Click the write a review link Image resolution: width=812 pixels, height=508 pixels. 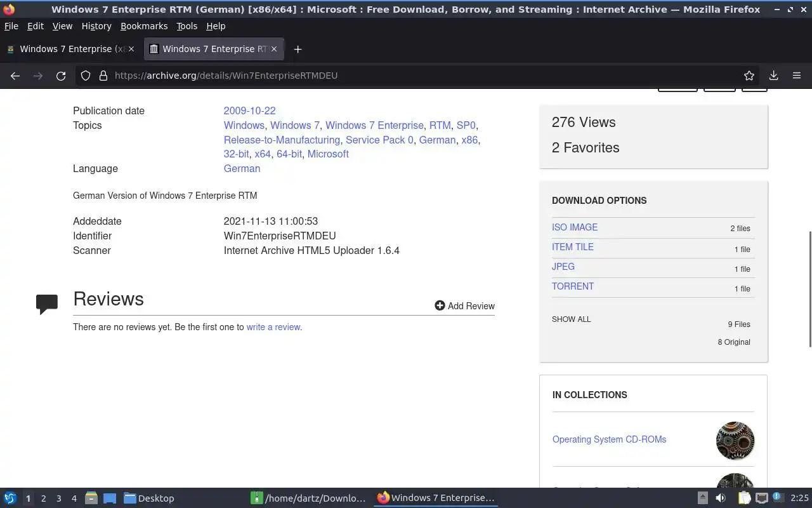point(273,327)
